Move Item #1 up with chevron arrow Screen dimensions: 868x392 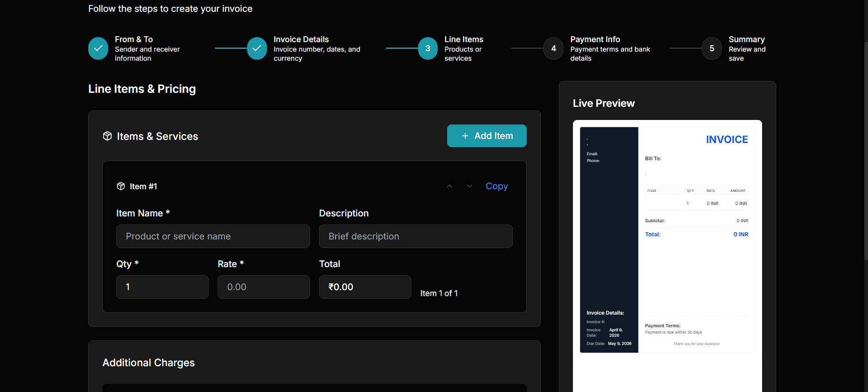pyautogui.click(x=449, y=186)
